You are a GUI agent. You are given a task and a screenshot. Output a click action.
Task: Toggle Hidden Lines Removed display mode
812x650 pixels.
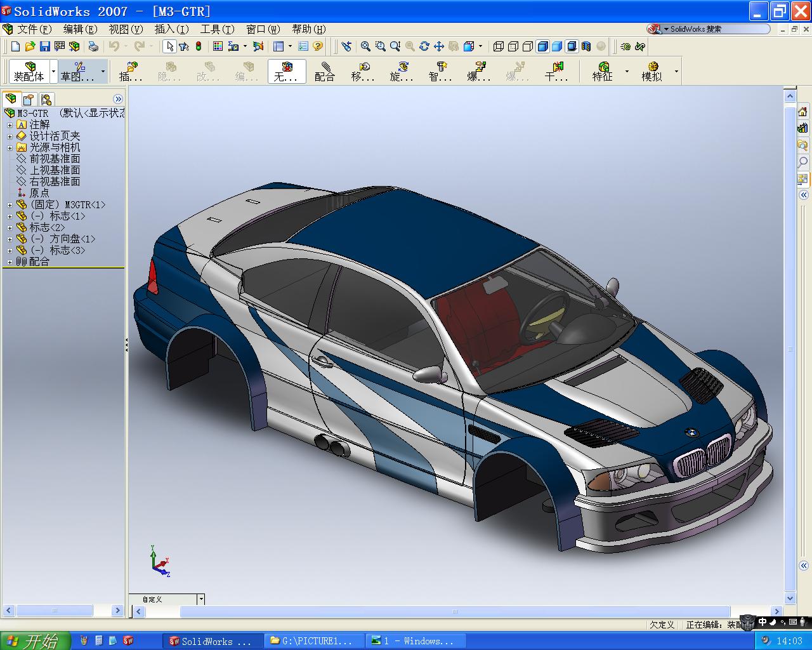(x=528, y=46)
